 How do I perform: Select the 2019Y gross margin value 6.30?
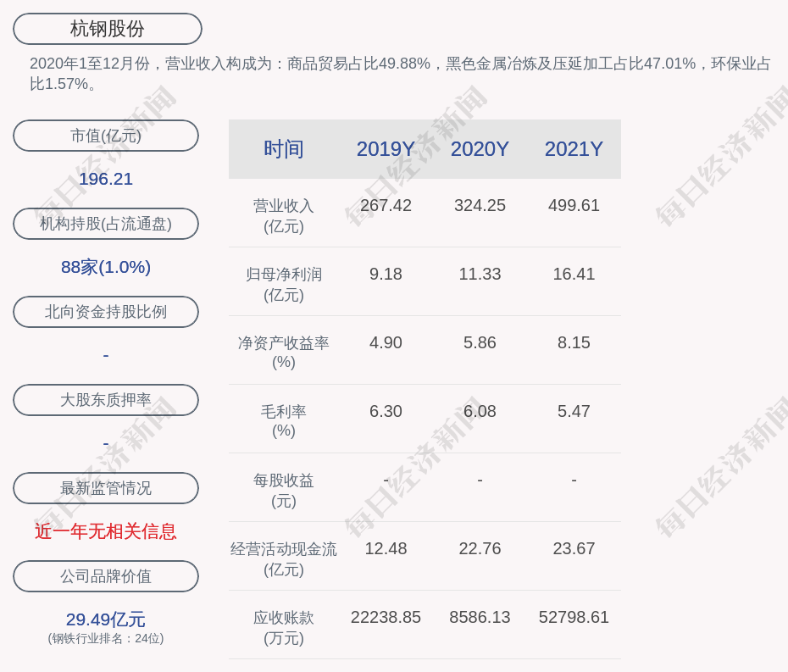[x=386, y=411]
